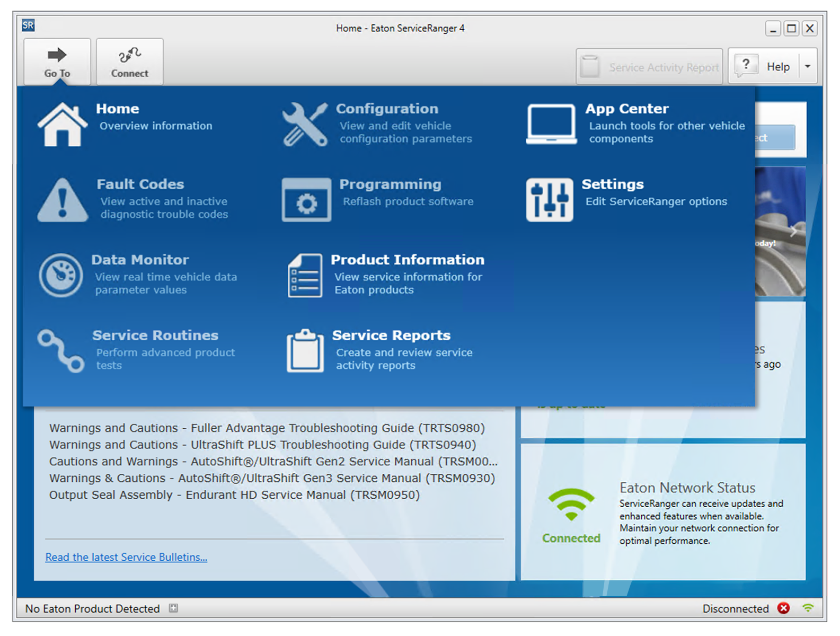Image resolution: width=840 pixels, height=636 pixels.
Task: Click the Service Routines icon
Action: [x=61, y=351]
